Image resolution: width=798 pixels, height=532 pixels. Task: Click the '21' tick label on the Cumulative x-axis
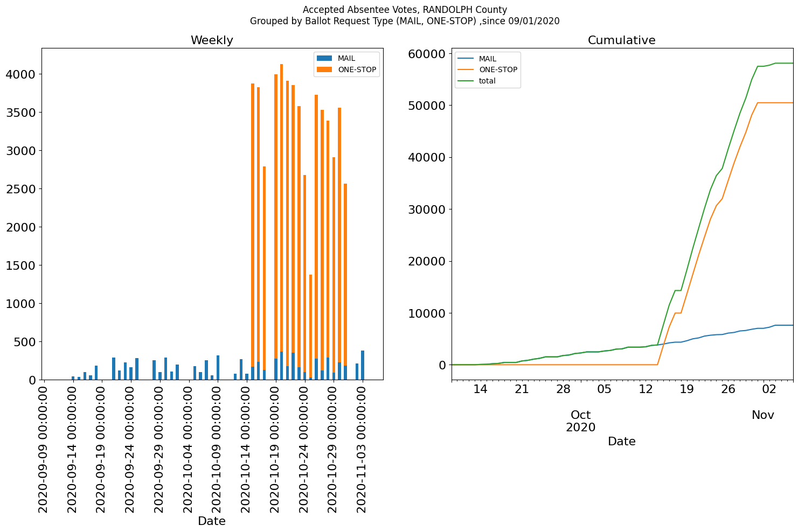click(522, 389)
